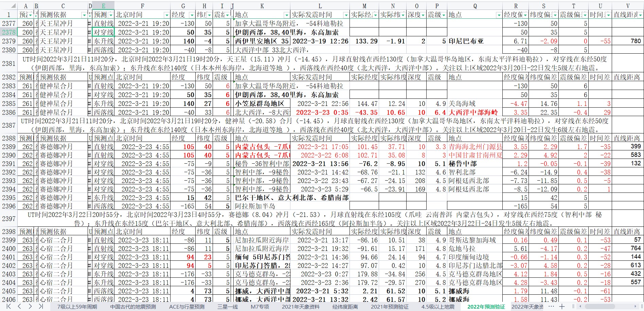
Task: Open filter dropdown for 经度偏差 column R
Action: tap(525, 15)
